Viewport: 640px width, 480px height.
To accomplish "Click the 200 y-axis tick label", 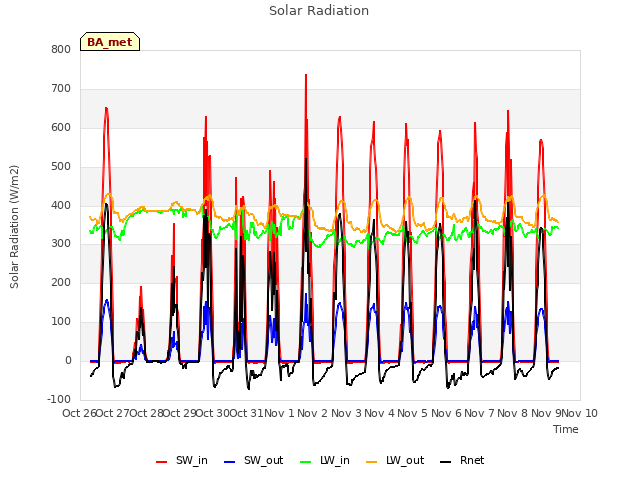I will tap(61, 282).
